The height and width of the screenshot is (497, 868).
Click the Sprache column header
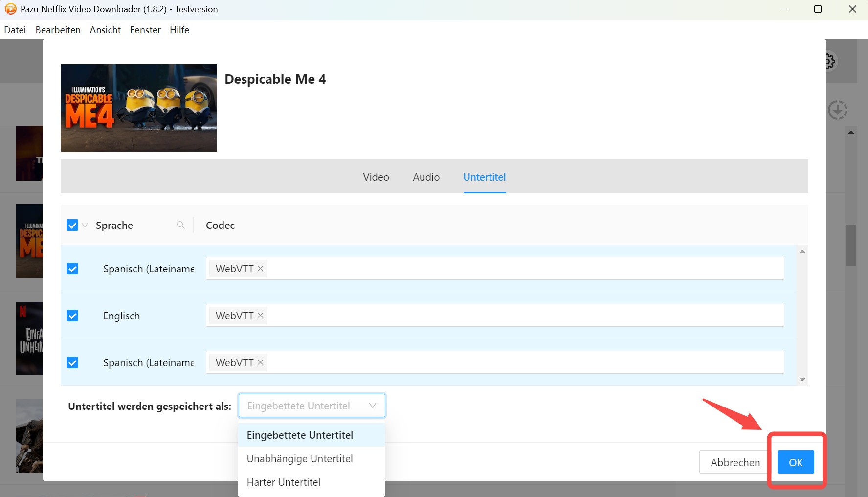(114, 225)
